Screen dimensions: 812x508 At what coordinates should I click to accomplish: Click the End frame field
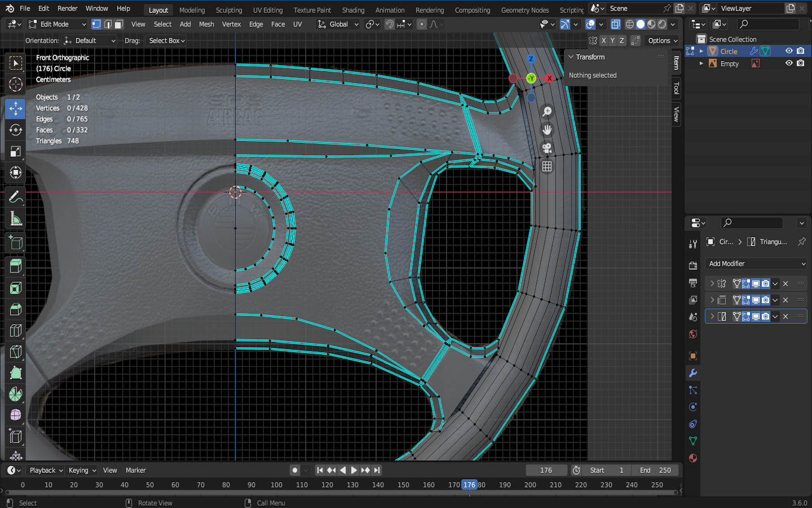coord(655,470)
